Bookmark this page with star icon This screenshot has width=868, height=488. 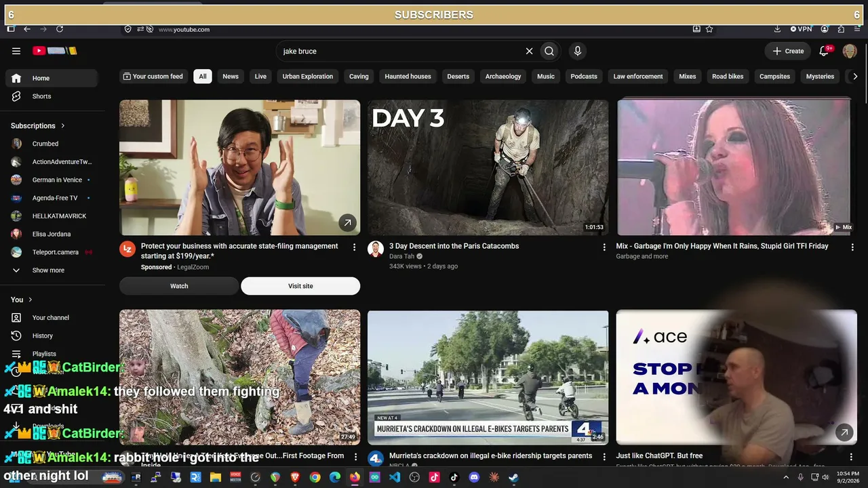709,29
